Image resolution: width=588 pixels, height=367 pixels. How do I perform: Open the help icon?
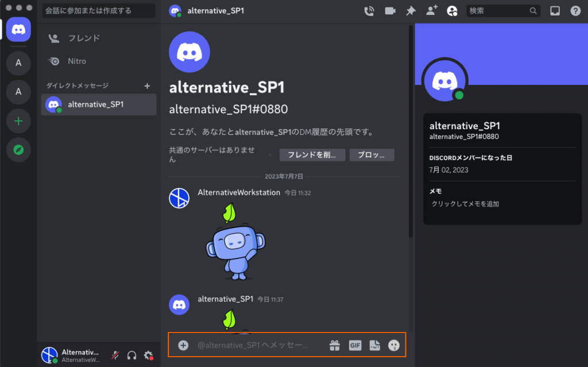point(575,11)
